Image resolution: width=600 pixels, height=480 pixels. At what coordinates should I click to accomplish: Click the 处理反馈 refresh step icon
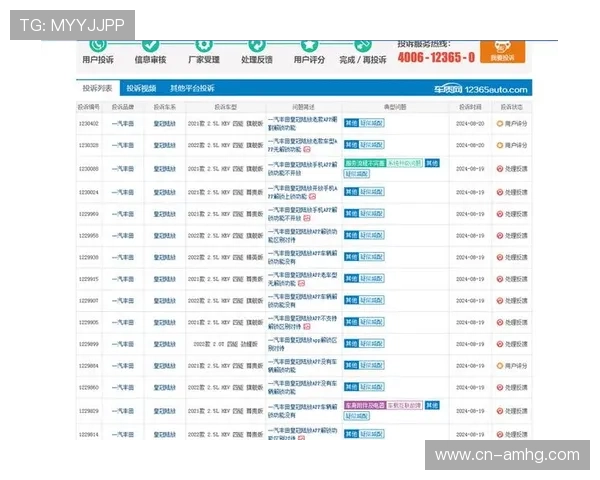coord(257,45)
